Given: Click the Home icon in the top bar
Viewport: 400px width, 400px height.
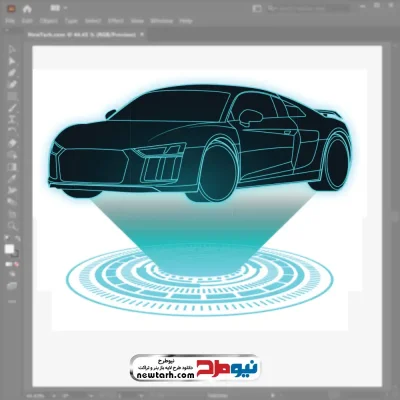Looking at the screenshot, I should coord(27,9).
